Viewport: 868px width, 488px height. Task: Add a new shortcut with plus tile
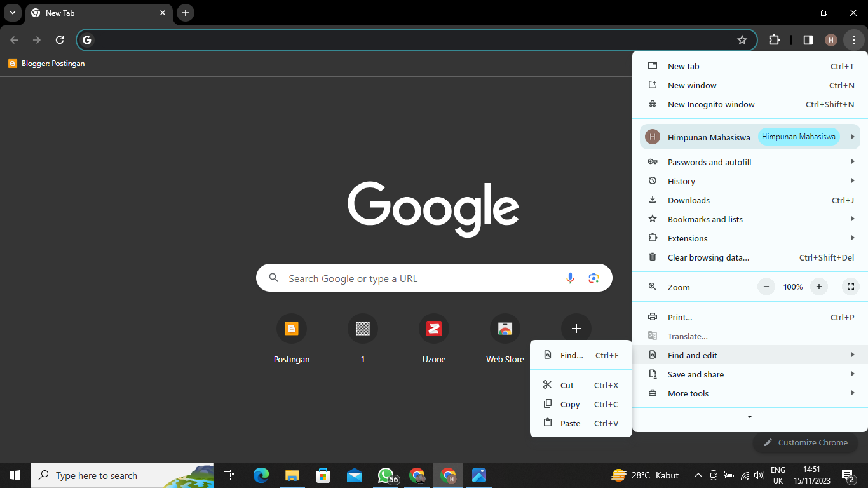tap(576, 329)
